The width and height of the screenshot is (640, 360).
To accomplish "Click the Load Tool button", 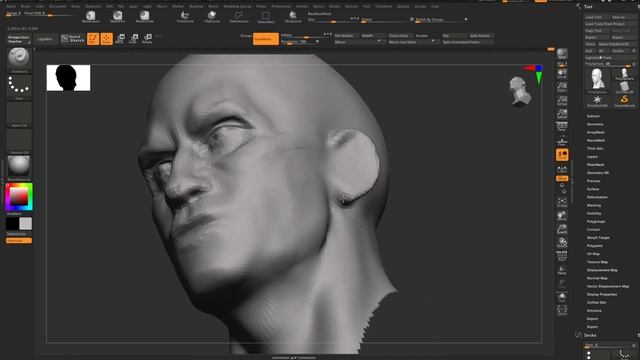I will 597,17.
